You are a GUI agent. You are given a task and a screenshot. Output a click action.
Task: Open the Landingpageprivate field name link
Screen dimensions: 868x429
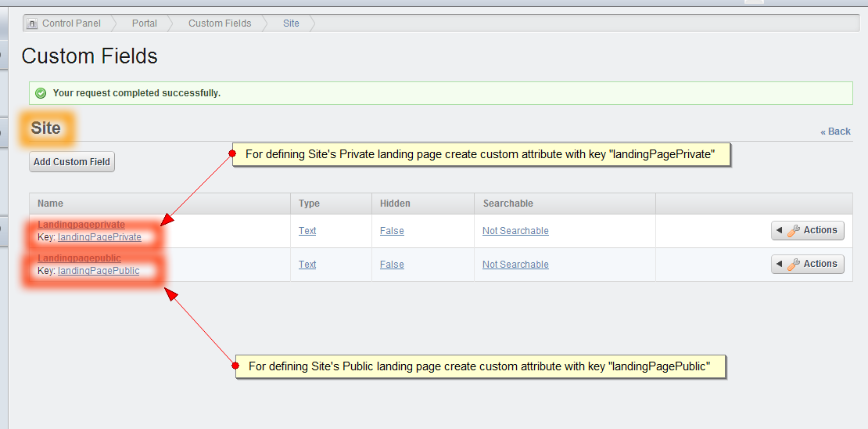point(81,225)
